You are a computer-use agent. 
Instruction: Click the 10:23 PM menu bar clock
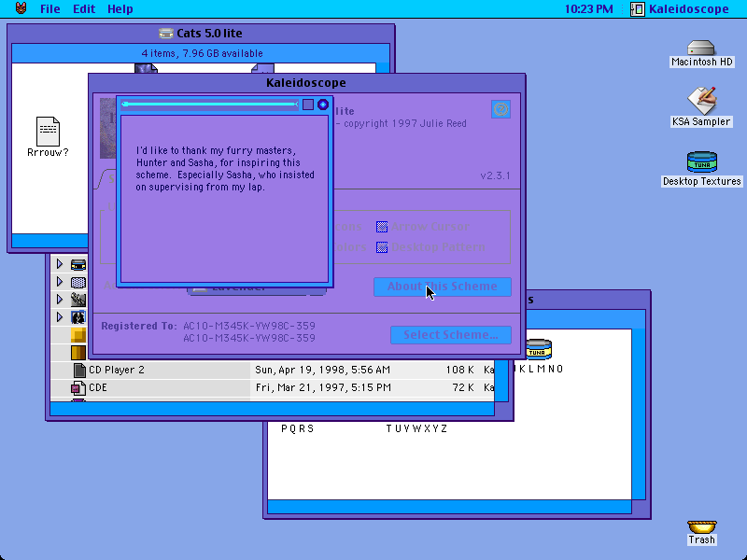click(x=589, y=9)
